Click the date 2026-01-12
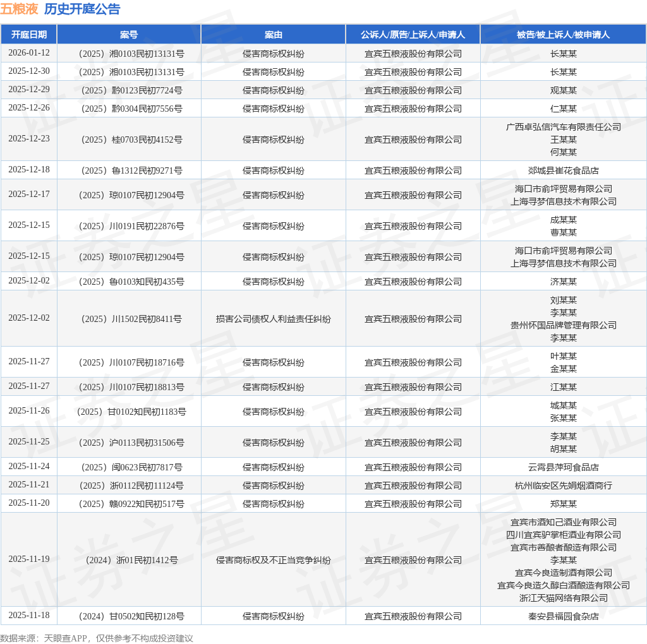The height and width of the screenshot is (644, 647). 29,53
